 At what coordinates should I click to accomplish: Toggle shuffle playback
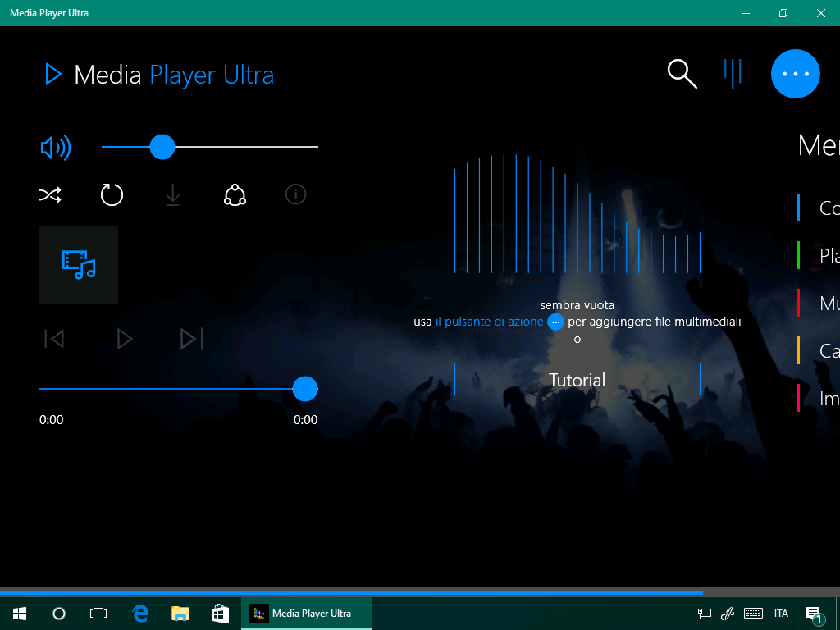[50, 194]
